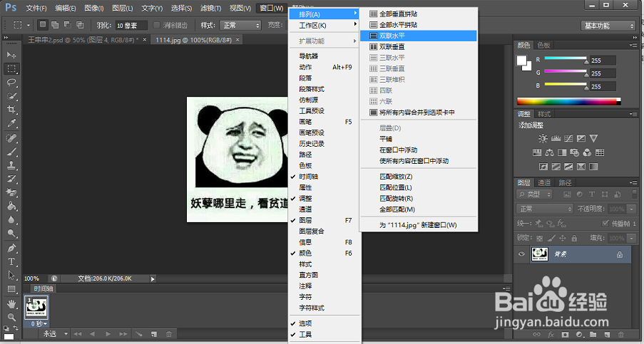644x344 pixels.
Task: Open the 滤镜(T) menu
Action: pos(210,9)
